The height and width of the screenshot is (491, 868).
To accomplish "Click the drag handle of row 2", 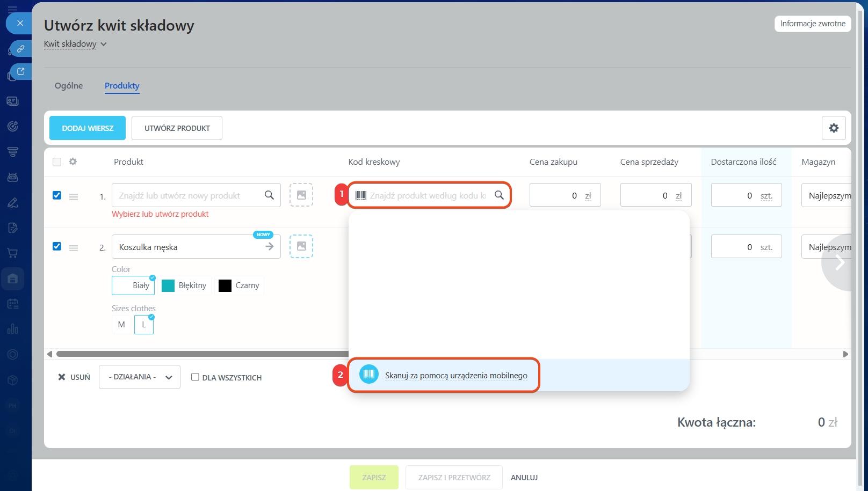I will pyautogui.click(x=74, y=248).
